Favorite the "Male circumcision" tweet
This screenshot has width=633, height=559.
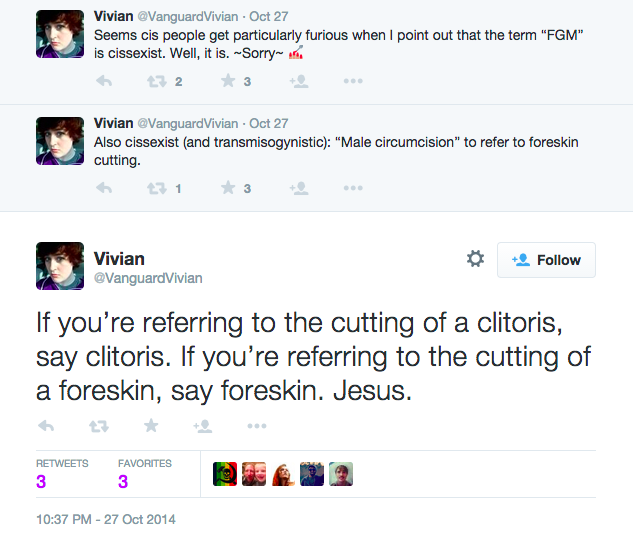pos(228,187)
